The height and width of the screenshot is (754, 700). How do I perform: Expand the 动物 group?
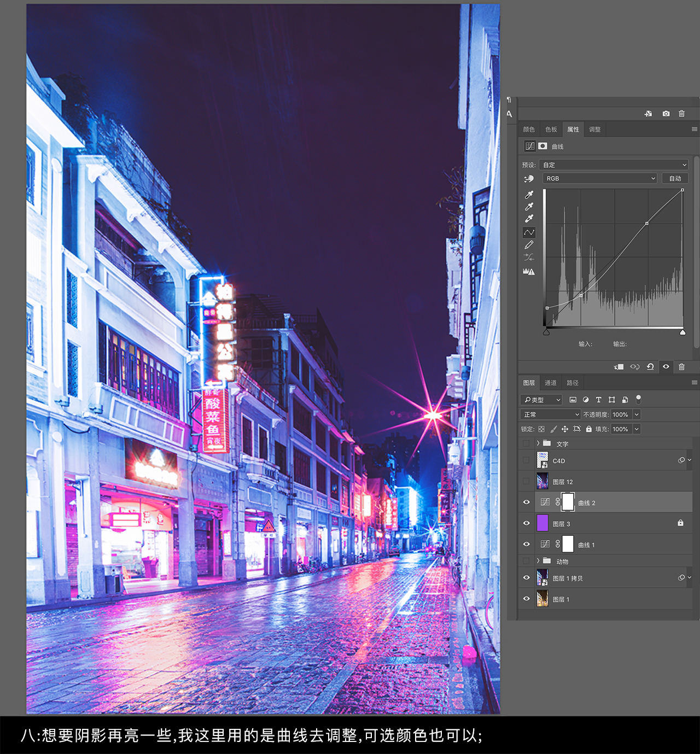(x=538, y=561)
